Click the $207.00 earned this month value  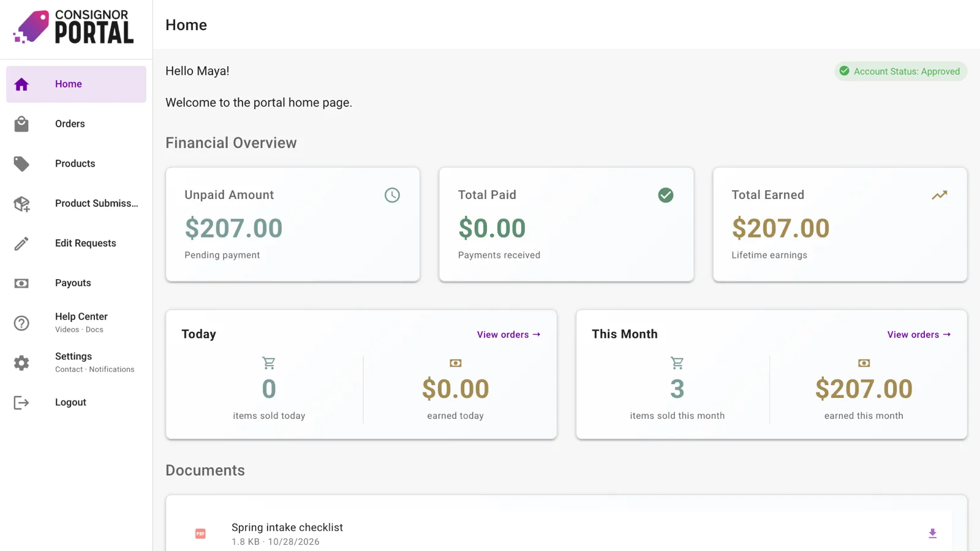point(864,389)
